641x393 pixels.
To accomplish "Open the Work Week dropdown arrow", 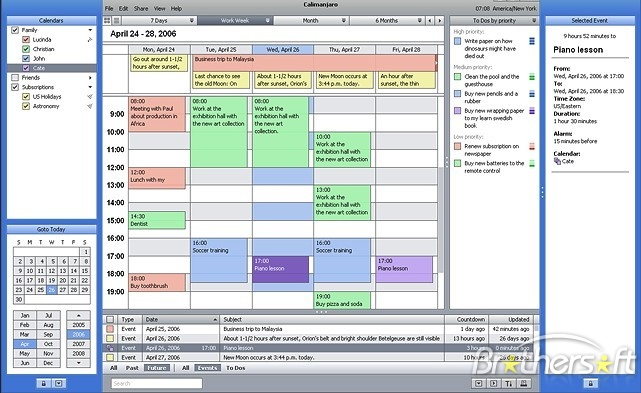I will [x=267, y=20].
